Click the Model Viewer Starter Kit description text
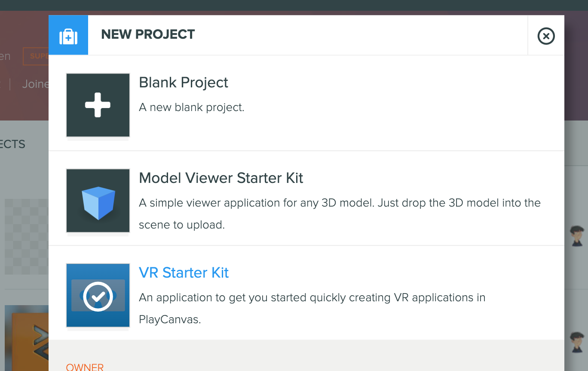The height and width of the screenshot is (371, 588). coord(340,213)
